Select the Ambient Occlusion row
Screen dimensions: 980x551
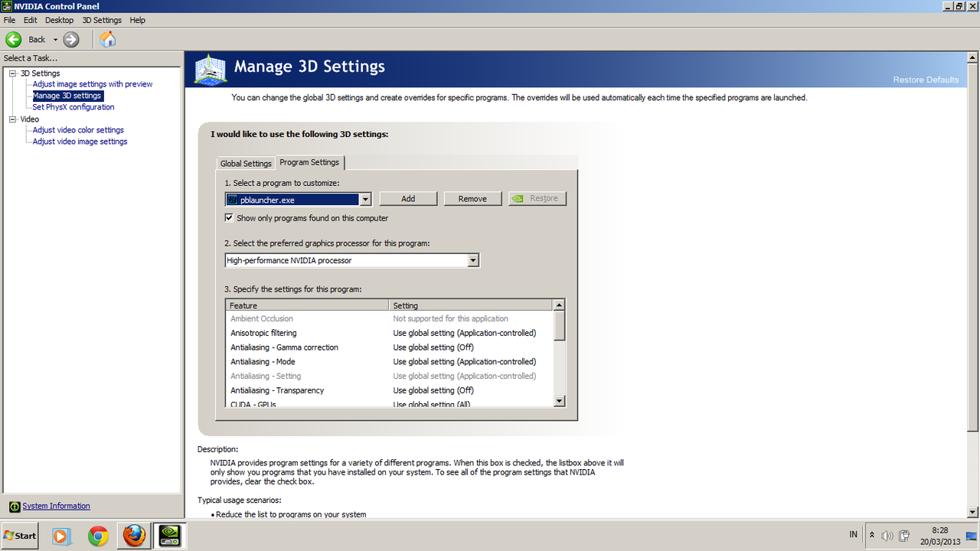(389, 318)
